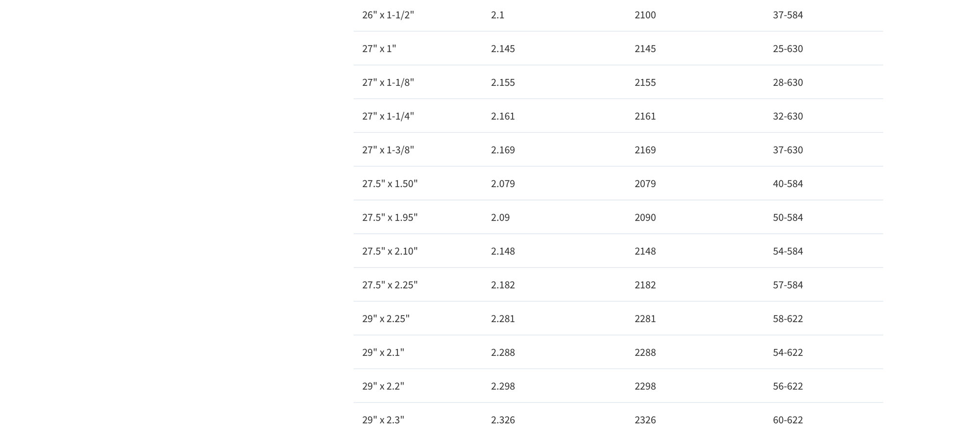Select the 27.5" x 1.50" tire size

point(390,184)
